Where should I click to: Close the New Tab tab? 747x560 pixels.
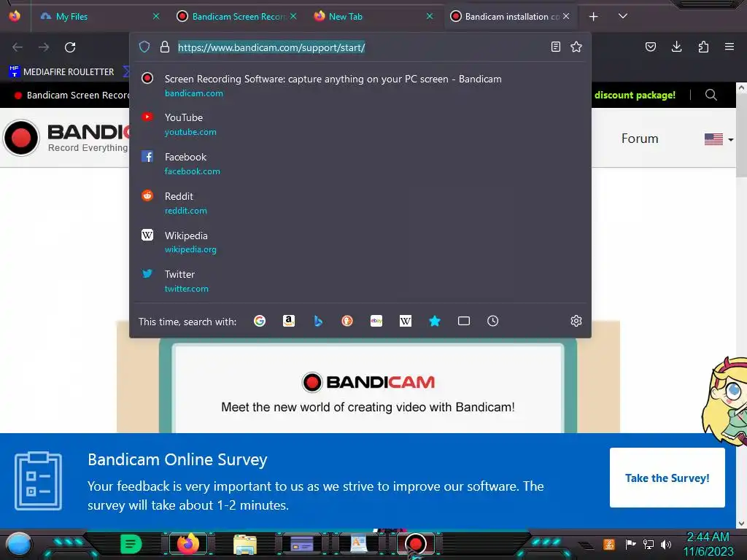430,16
